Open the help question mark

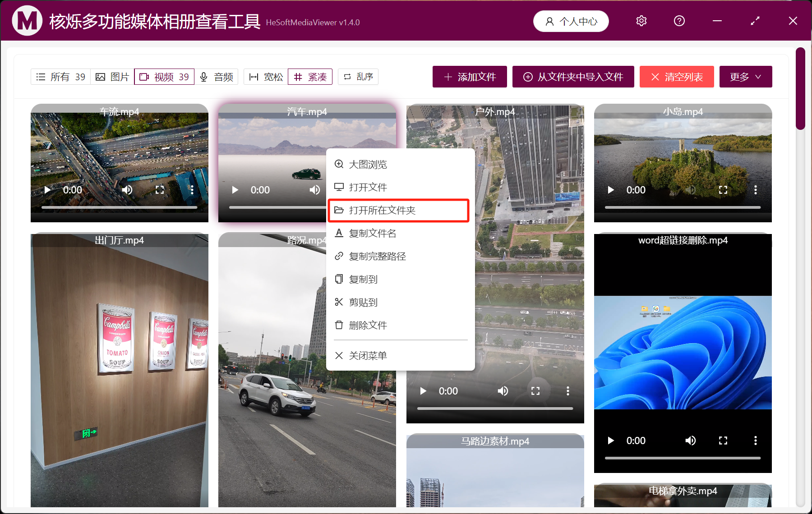(679, 21)
